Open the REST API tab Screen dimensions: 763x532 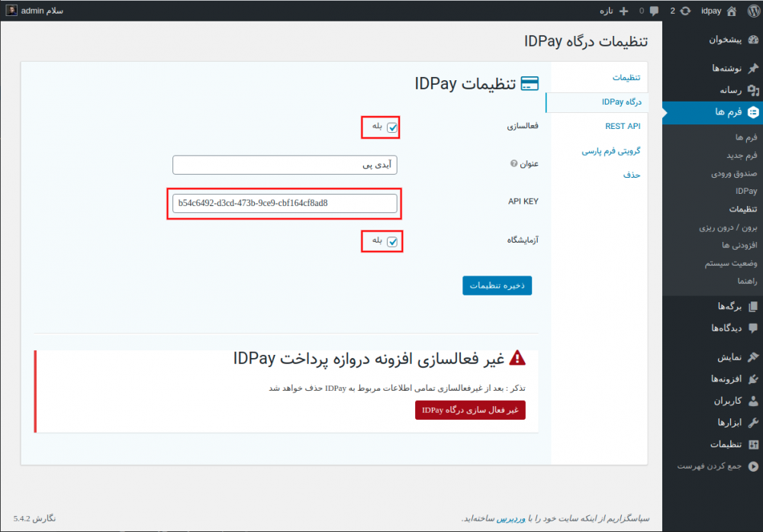tap(623, 126)
